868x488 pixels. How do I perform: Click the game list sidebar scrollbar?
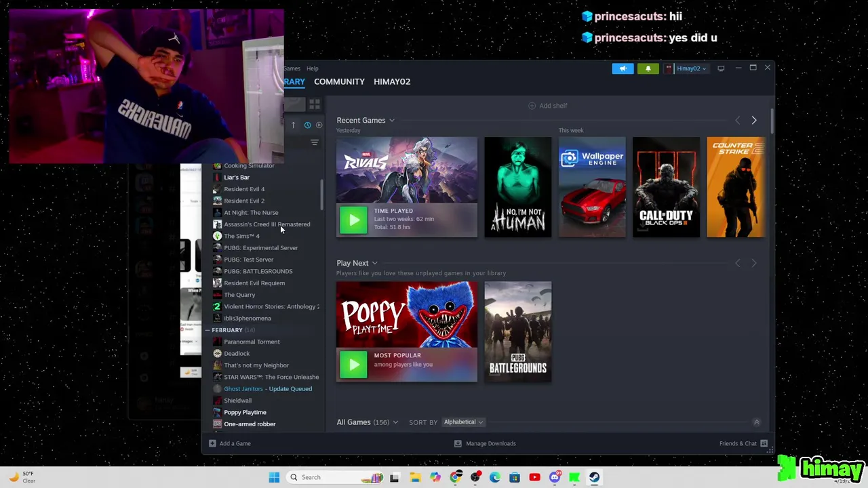tap(321, 195)
